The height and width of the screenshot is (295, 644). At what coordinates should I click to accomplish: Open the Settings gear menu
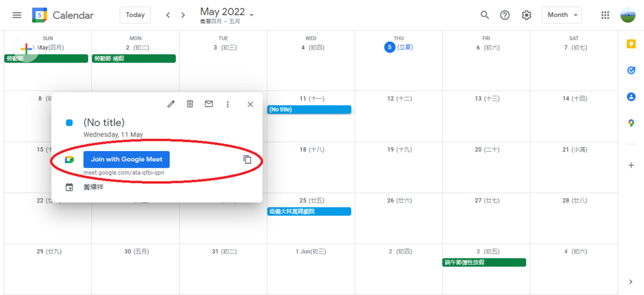tap(526, 15)
